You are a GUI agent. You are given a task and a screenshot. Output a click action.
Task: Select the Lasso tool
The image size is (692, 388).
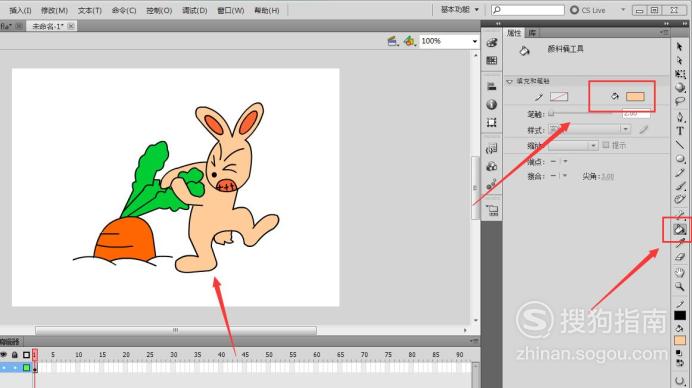tap(680, 102)
